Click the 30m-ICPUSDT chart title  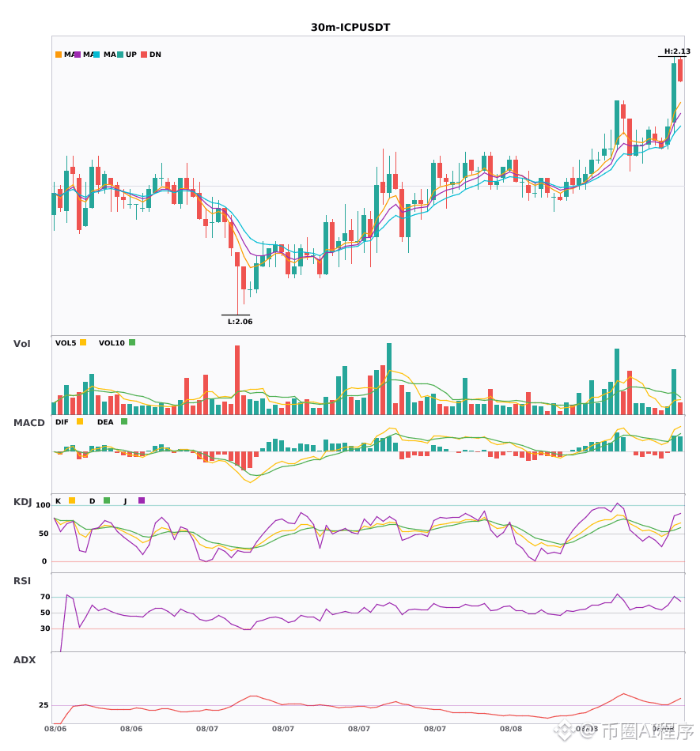pyautogui.click(x=350, y=28)
